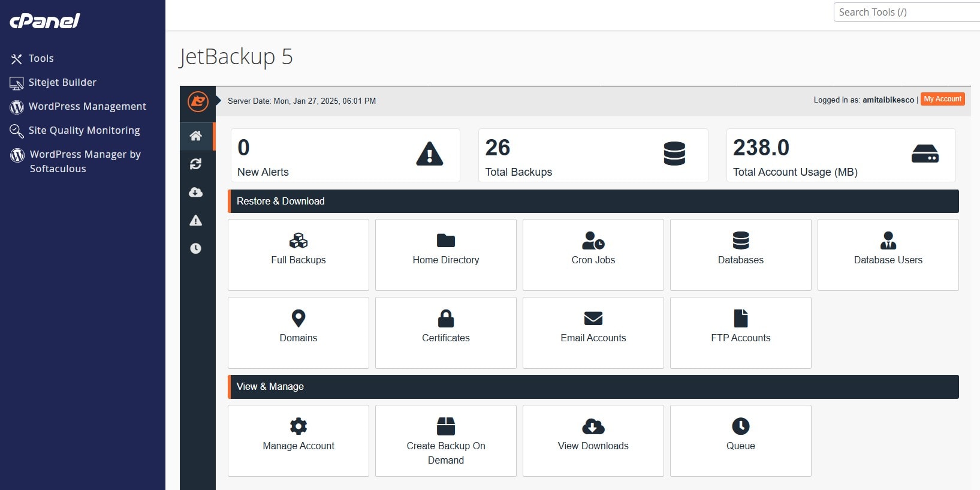Click the My Account button
The image size is (980, 490).
(x=943, y=99)
